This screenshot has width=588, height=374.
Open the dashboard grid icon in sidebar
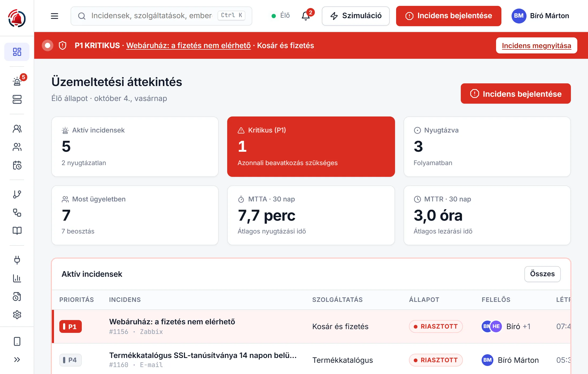[17, 52]
